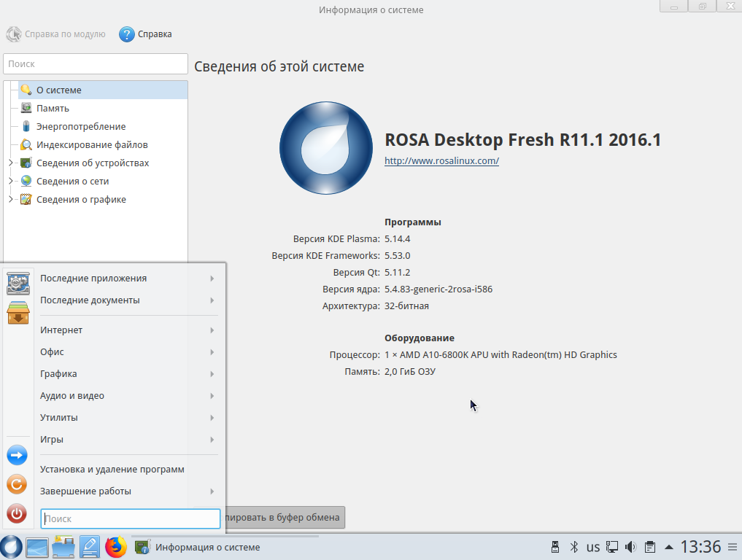Open network connection tray icon

pyautogui.click(x=612, y=547)
